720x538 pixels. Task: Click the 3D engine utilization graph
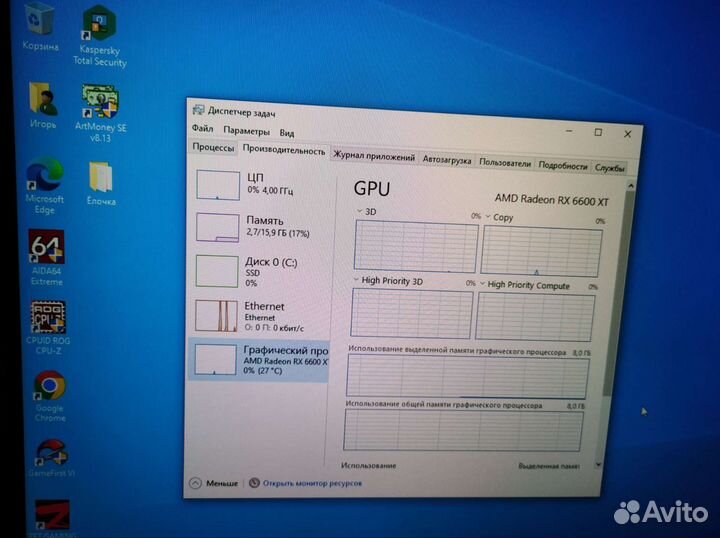coord(416,247)
